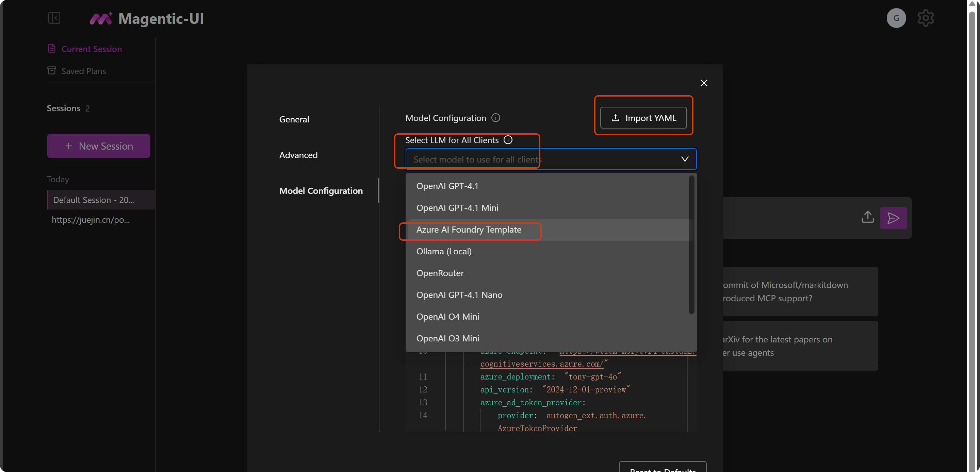Click the info icon beside Model Configuration
980x472 pixels.
pos(495,118)
